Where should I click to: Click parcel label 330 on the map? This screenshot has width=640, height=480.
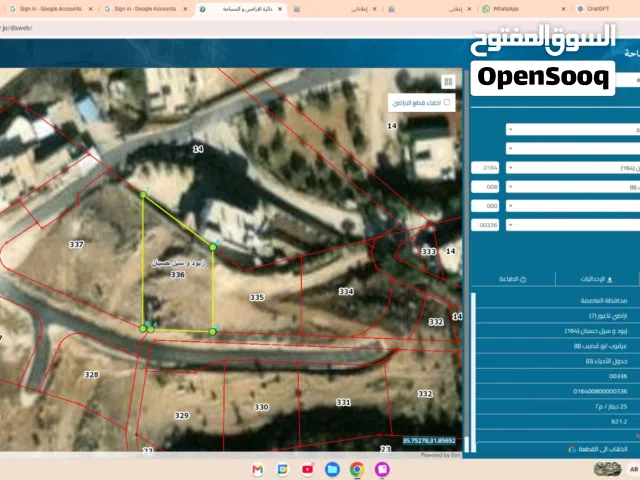261,407
